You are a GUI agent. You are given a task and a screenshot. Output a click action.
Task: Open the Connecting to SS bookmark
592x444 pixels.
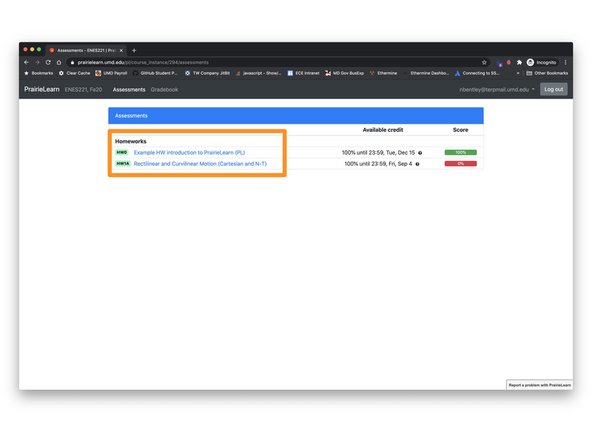477,73
